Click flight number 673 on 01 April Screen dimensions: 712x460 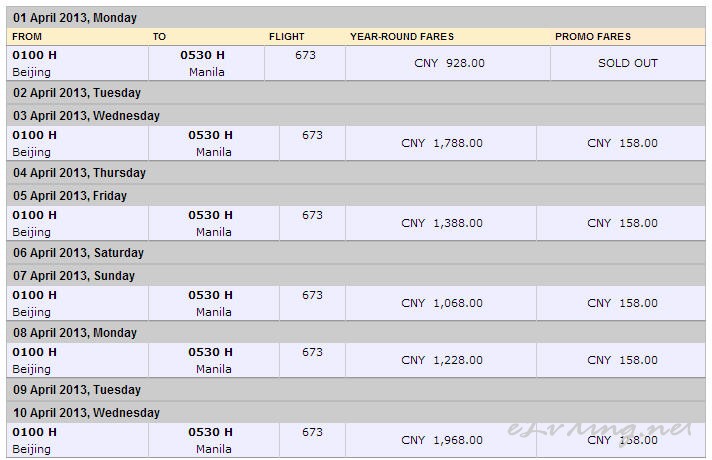tap(305, 55)
